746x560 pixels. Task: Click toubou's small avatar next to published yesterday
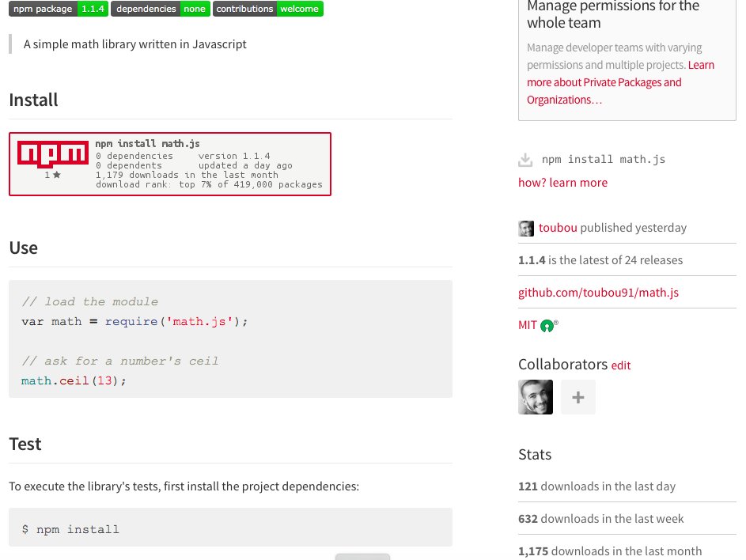click(x=526, y=229)
